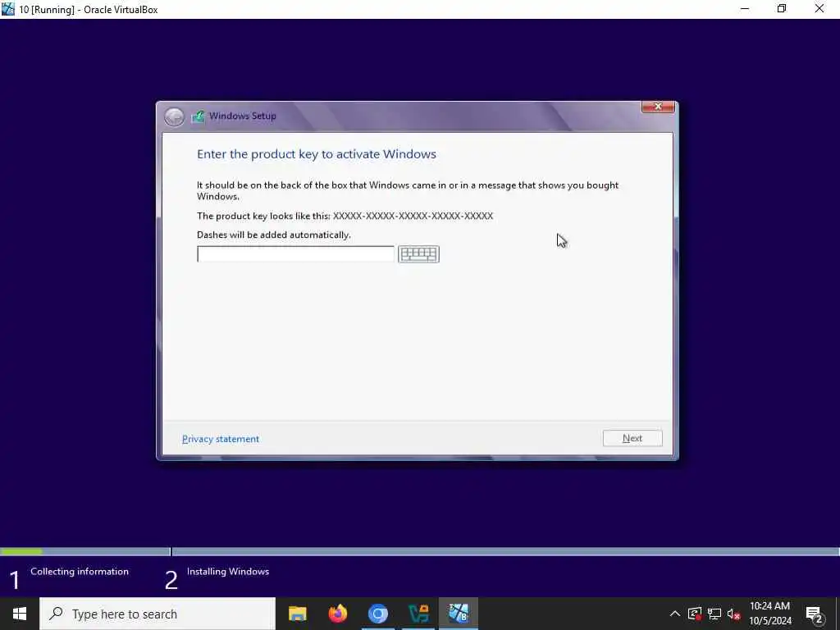This screenshot has height=630, width=840.
Task: Click the 'Enter the product key' heading
Action: tap(317, 154)
